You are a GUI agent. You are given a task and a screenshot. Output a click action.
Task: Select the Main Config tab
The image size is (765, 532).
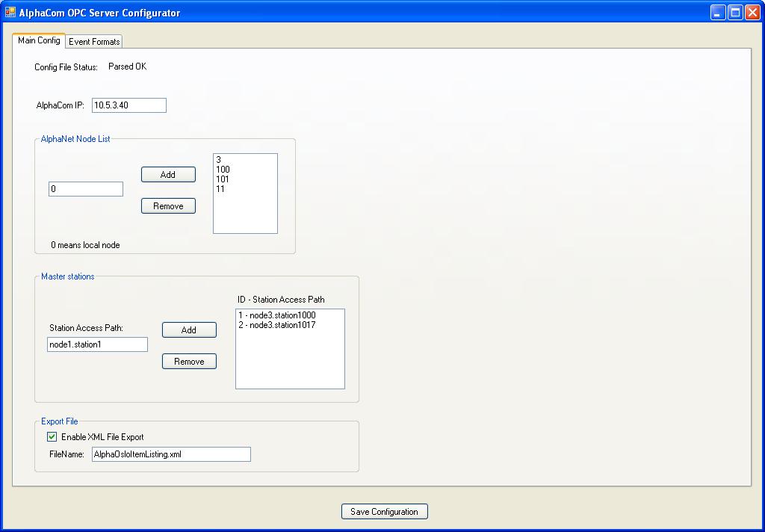tap(39, 40)
